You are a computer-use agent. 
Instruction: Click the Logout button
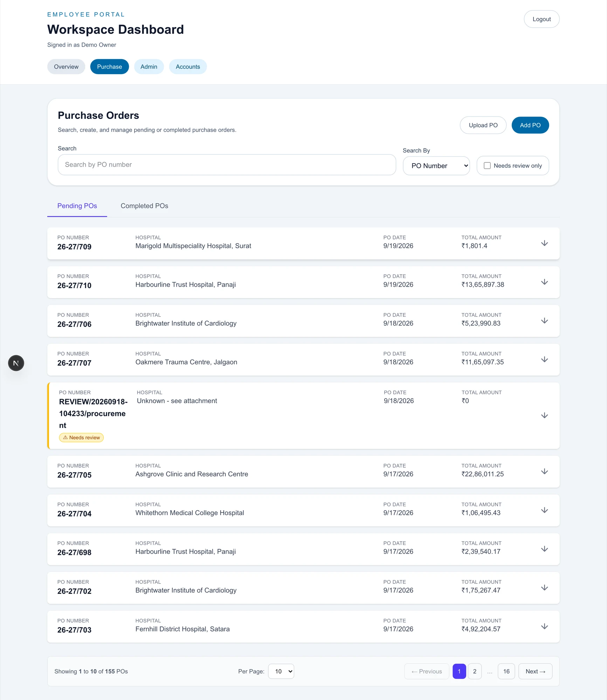[x=542, y=19]
